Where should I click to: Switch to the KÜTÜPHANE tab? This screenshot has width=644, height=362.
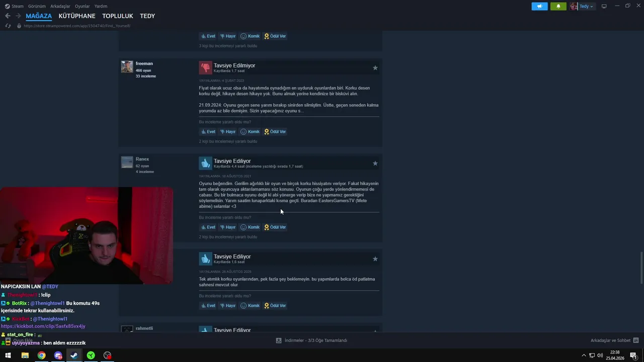click(x=77, y=16)
